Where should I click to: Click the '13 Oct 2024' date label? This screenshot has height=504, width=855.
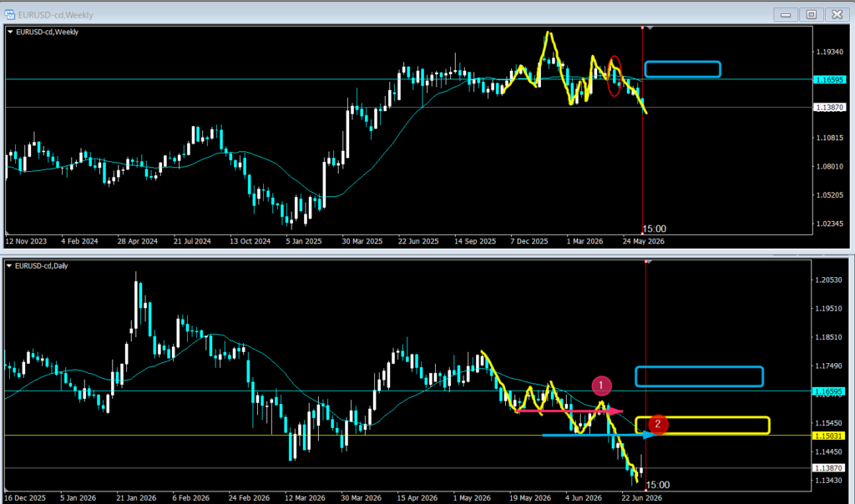tap(250, 241)
